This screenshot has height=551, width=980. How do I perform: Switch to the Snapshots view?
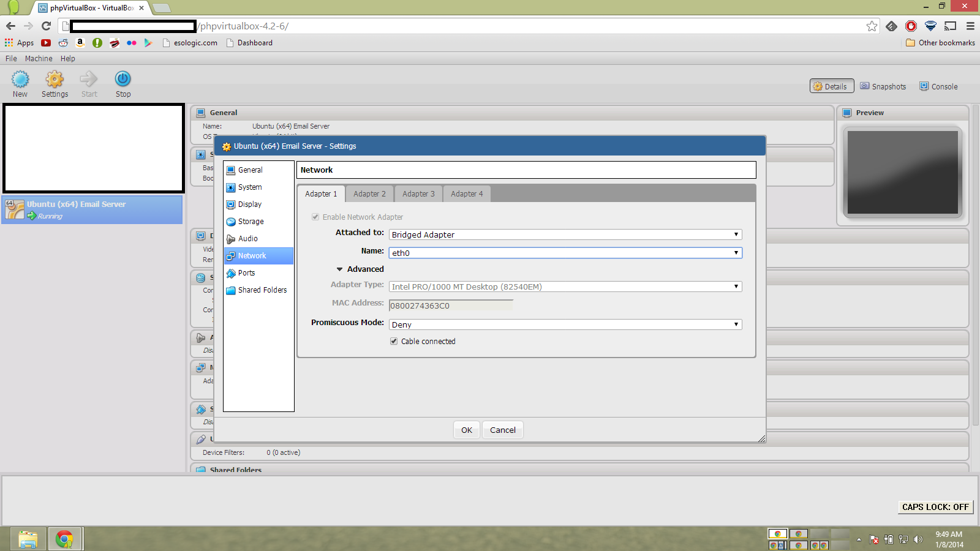point(883,86)
